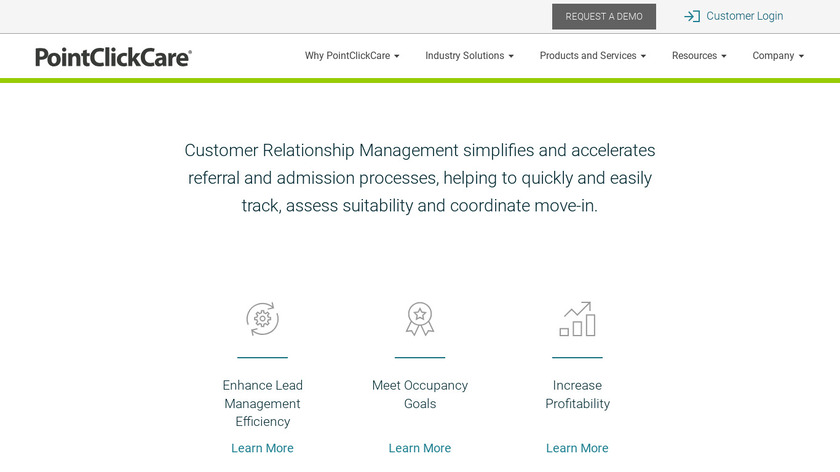The width and height of the screenshot is (840, 472).
Task: Click Learn More under Enhance Lead Management
Action: (262, 448)
